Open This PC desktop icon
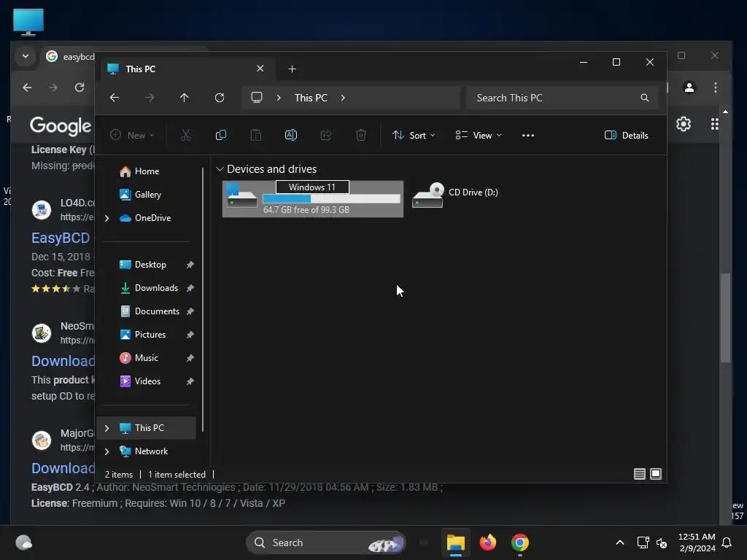The image size is (747, 560). coord(28,22)
